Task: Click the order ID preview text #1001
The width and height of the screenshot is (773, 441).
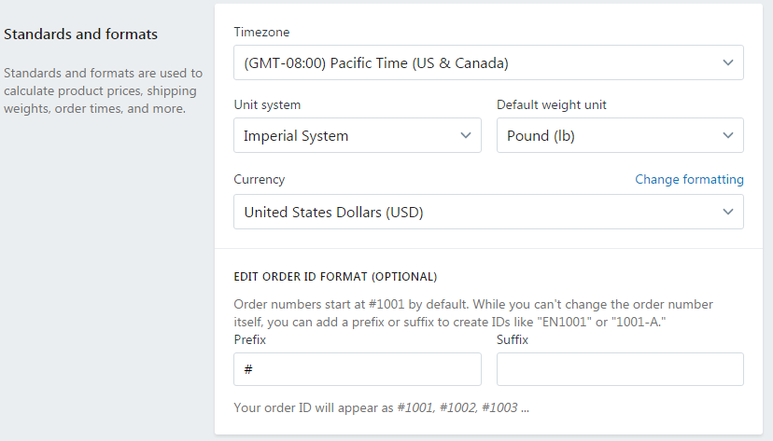Action: pyautogui.click(x=416, y=408)
